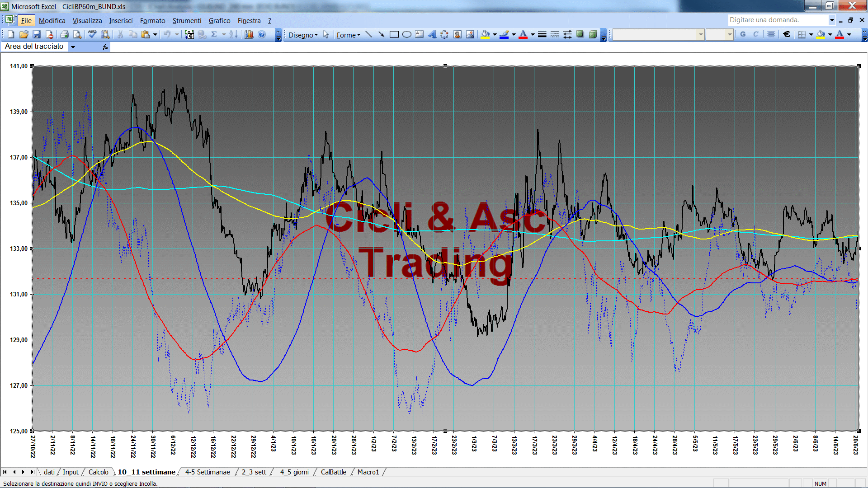Click the Digitare una domanda input box
868x488 pixels.
click(x=778, y=20)
